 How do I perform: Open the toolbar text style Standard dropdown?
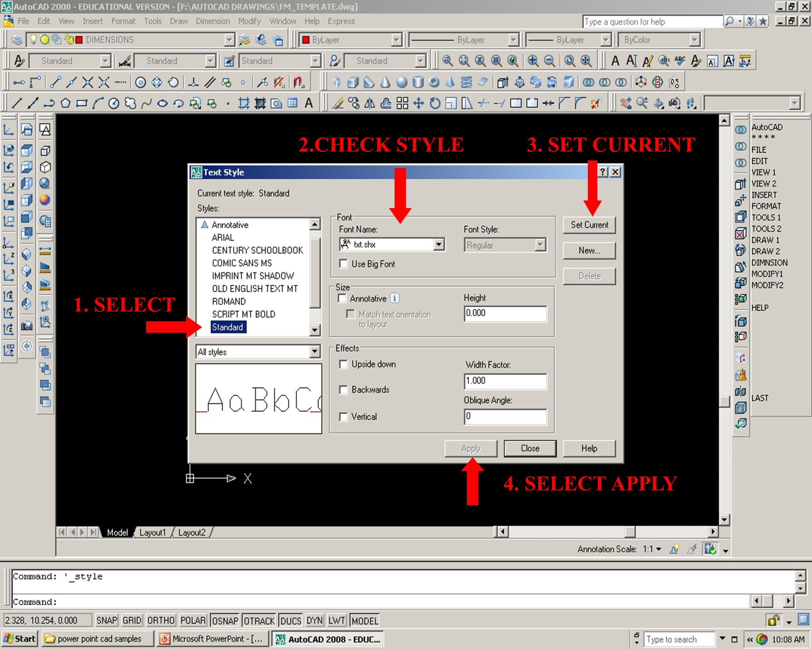tap(105, 60)
